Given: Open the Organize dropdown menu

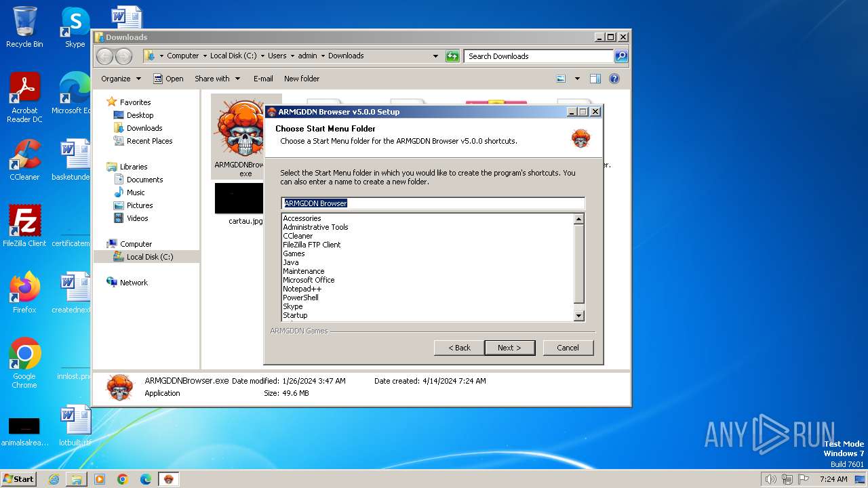Looking at the screenshot, I should point(121,79).
